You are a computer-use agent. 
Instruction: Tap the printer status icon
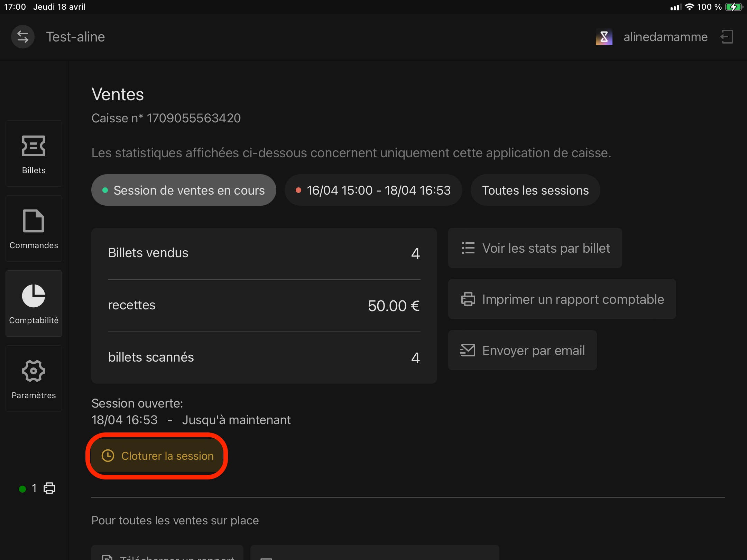tap(49, 488)
